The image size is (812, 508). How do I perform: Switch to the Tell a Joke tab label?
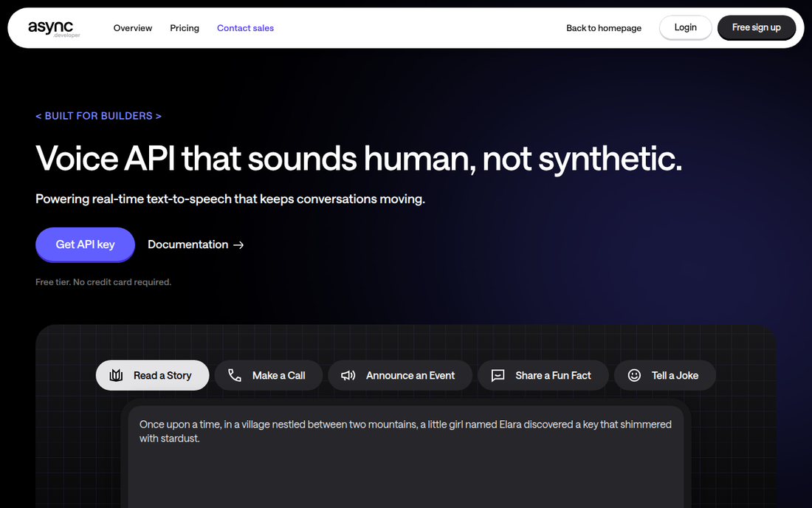click(675, 375)
